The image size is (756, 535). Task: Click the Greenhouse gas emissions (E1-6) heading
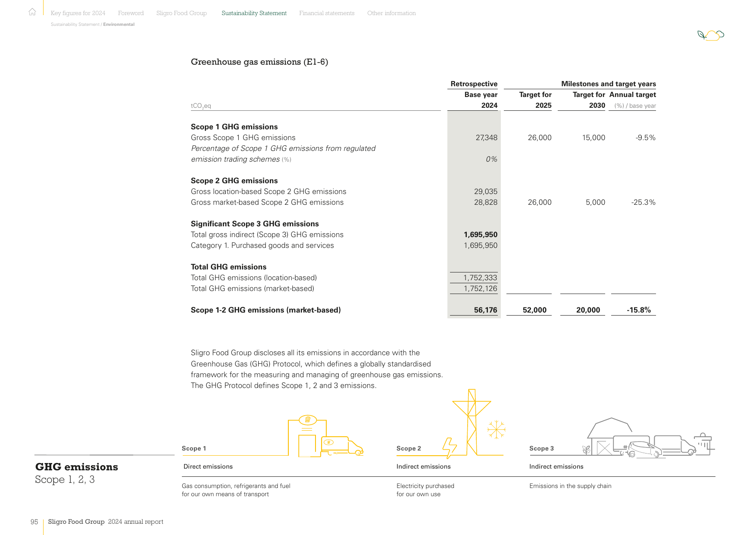(x=259, y=62)
